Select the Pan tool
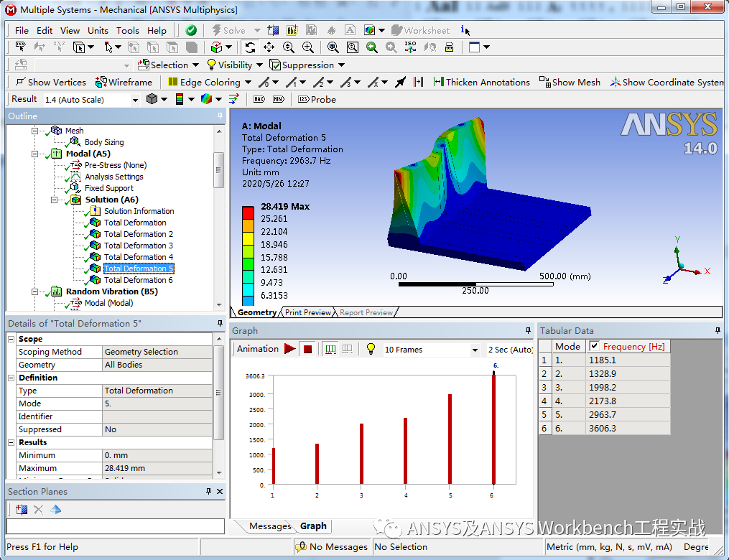 click(x=269, y=47)
